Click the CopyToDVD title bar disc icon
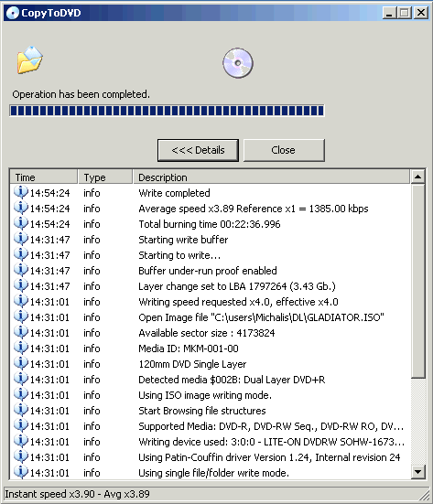 pos(13,13)
